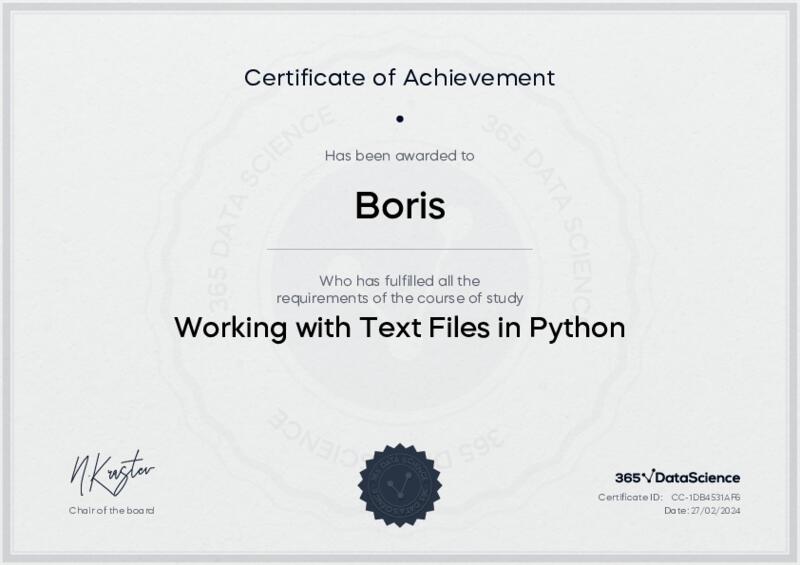Image resolution: width=800 pixels, height=565 pixels.
Task: Click the "Chair of the board" caption
Action: tap(111, 510)
